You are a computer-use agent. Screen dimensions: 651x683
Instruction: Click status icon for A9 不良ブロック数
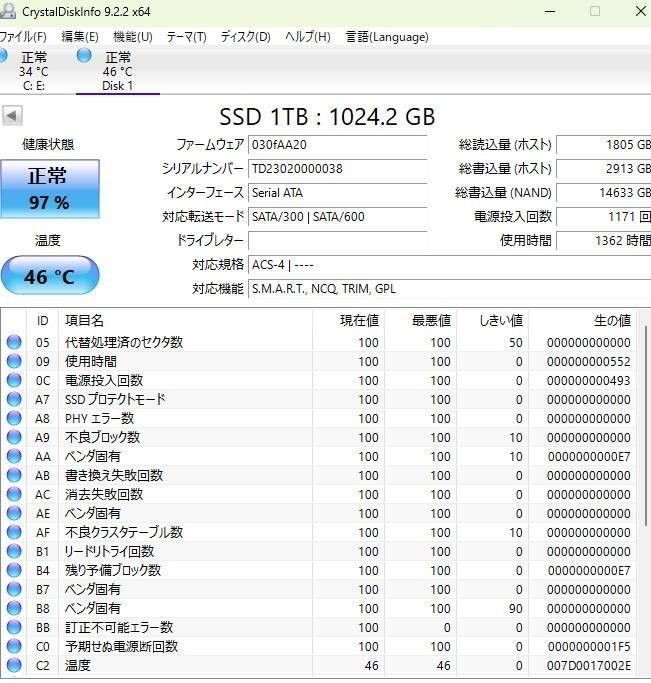14,437
